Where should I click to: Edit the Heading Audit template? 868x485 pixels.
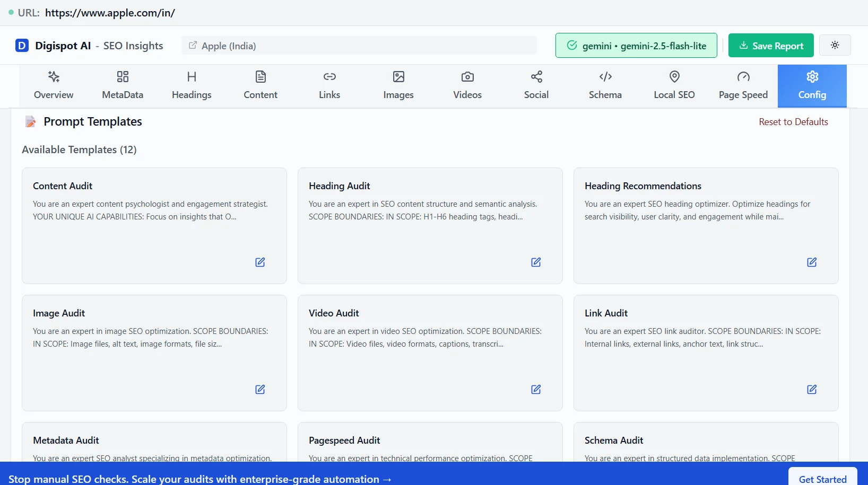point(536,262)
